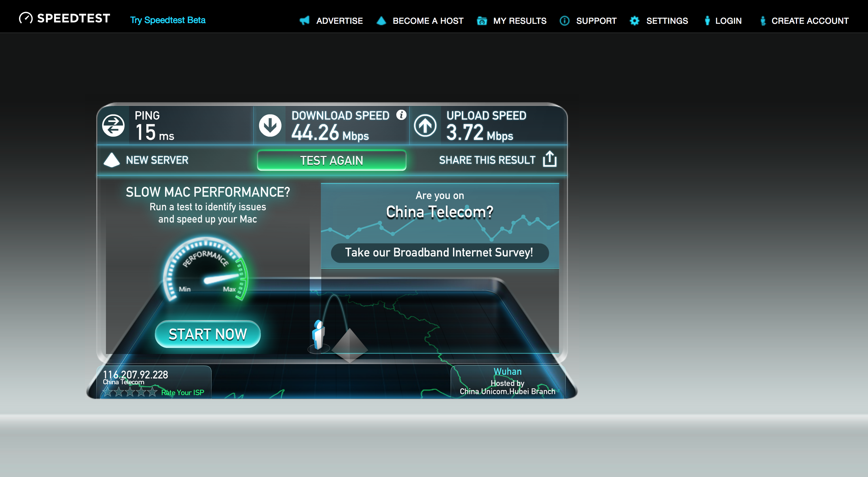Click the upload arrow circle icon
Viewport: 868px width, 477px height.
(425, 126)
